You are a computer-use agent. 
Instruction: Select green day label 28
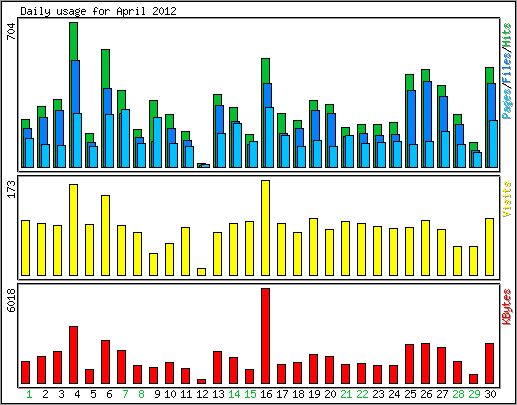pyautogui.click(x=458, y=394)
